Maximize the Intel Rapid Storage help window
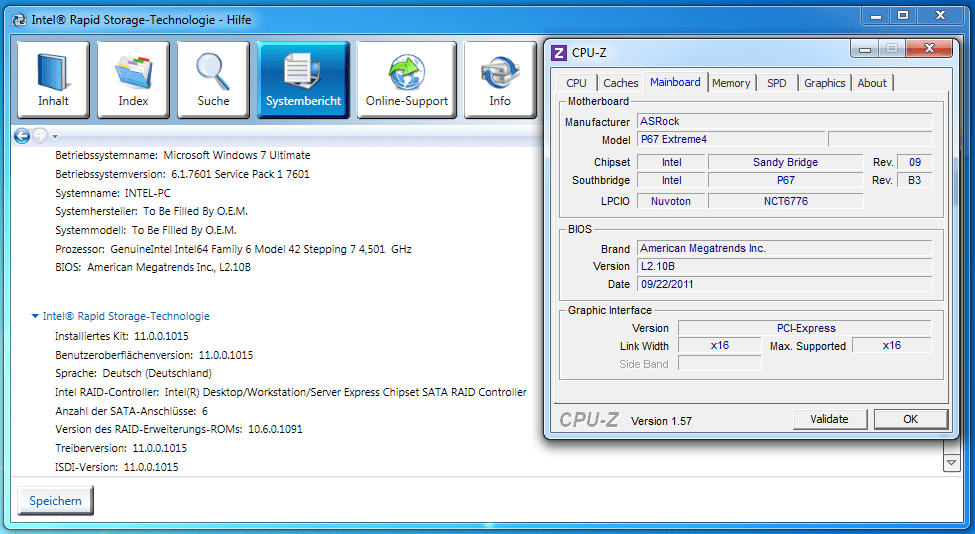The image size is (975, 534). click(x=903, y=16)
